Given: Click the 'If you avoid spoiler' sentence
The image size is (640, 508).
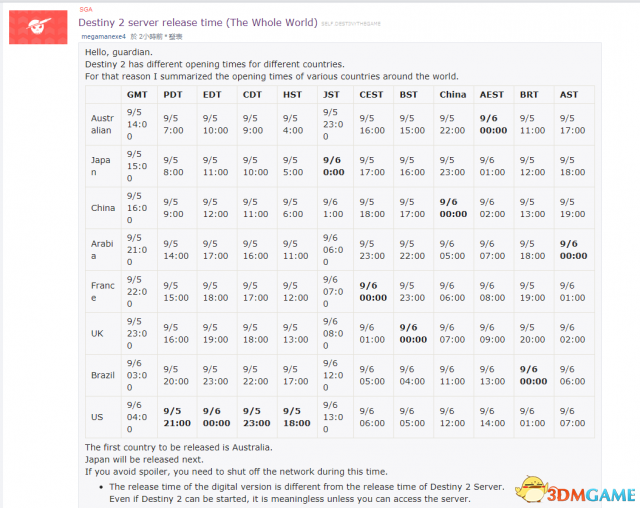Looking at the screenshot, I should (x=236, y=472).
